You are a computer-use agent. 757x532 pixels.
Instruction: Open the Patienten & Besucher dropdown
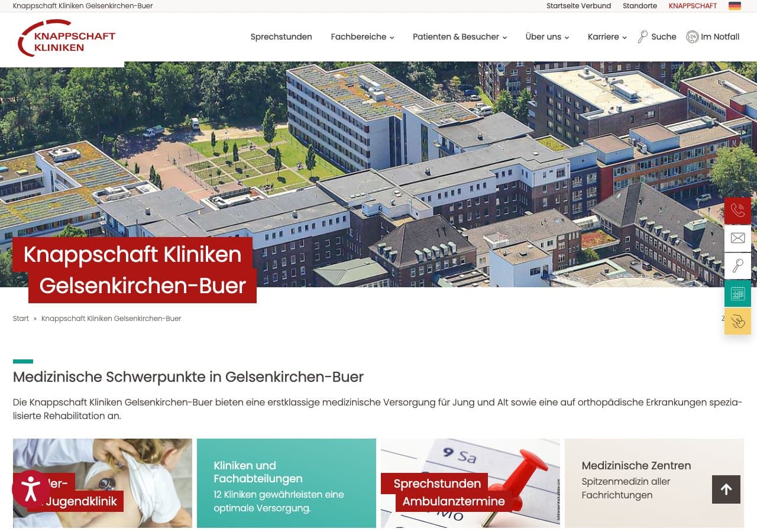click(460, 37)
